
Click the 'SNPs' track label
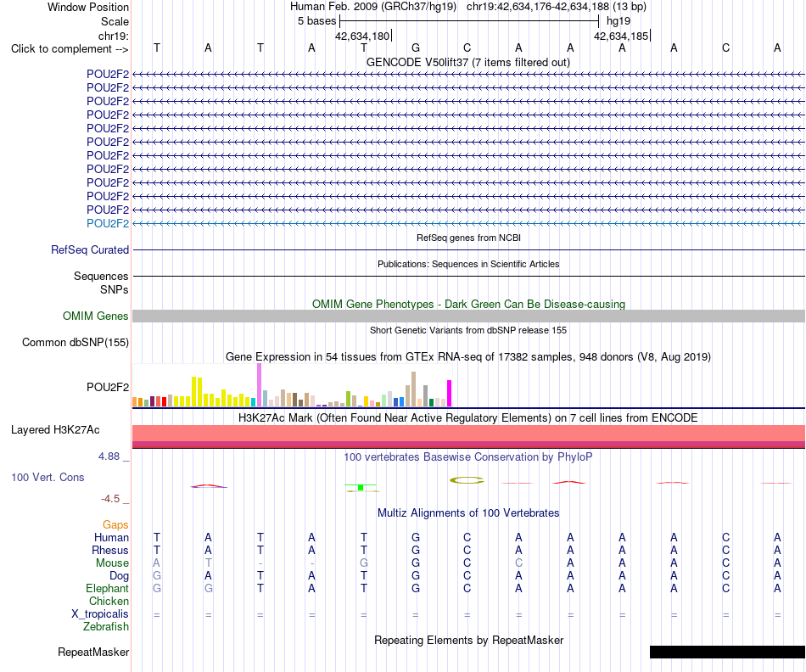(x=115, y=289)
